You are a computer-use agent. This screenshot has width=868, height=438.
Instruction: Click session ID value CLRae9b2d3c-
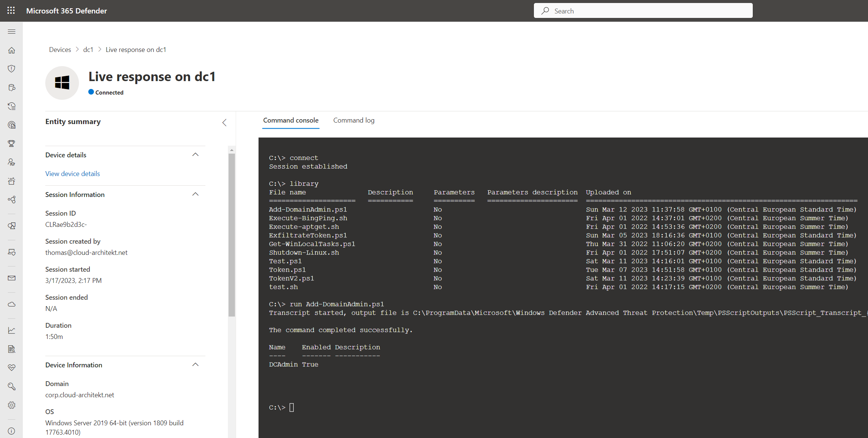pos(66,225)
